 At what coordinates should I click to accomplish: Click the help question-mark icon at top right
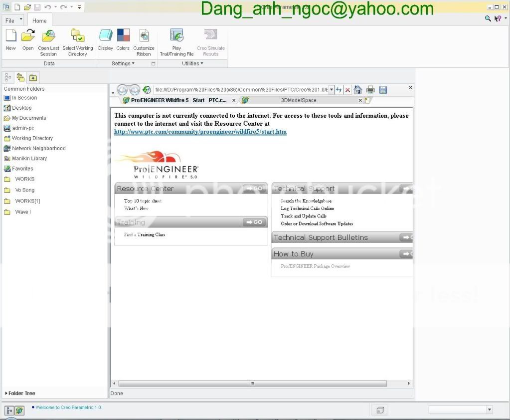498,18
